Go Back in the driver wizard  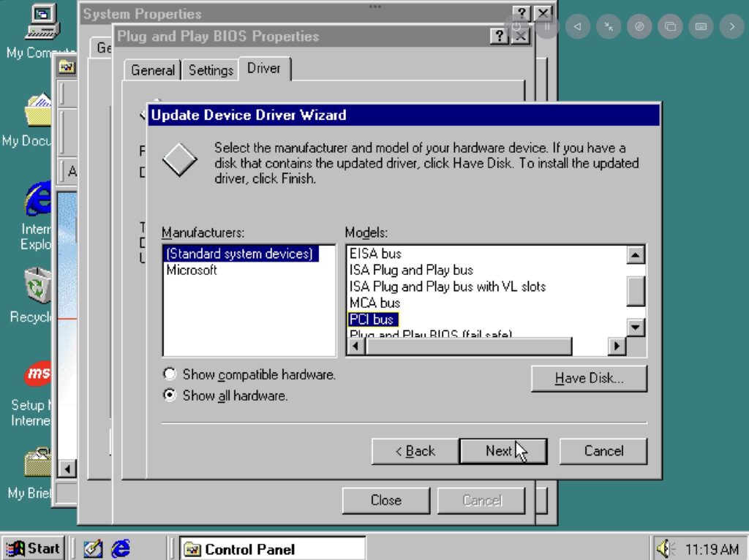pos(415,451)
